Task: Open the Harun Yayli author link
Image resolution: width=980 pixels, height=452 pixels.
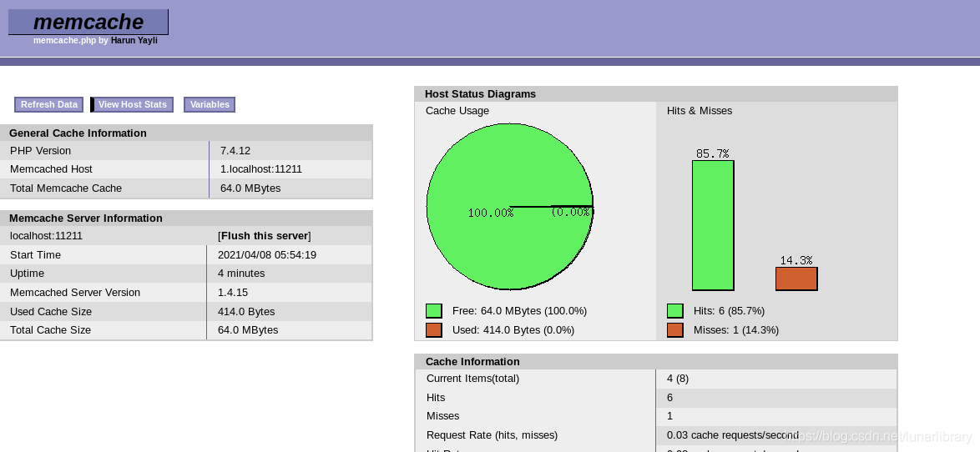Action: [x=134, y=41]
